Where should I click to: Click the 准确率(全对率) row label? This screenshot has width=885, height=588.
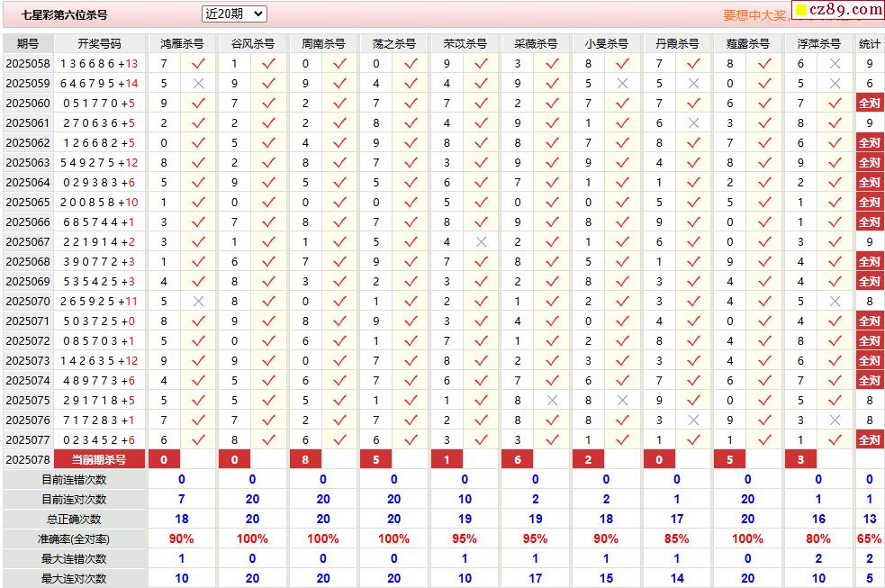(x=74, y=539)
